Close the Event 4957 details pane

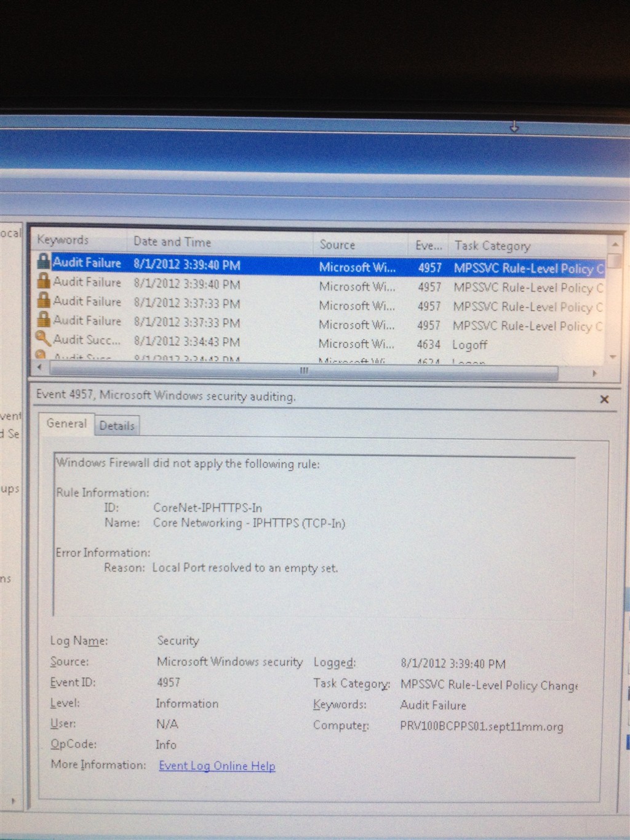(604, 399)
